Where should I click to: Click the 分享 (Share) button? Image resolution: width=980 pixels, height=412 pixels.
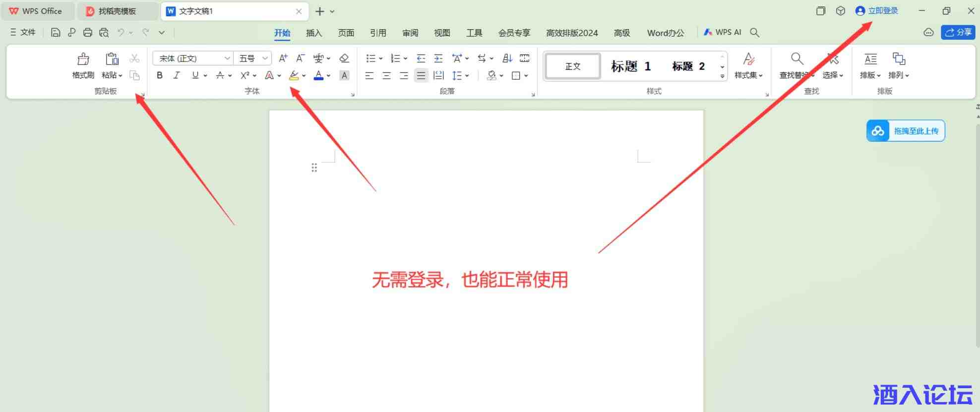958,32
